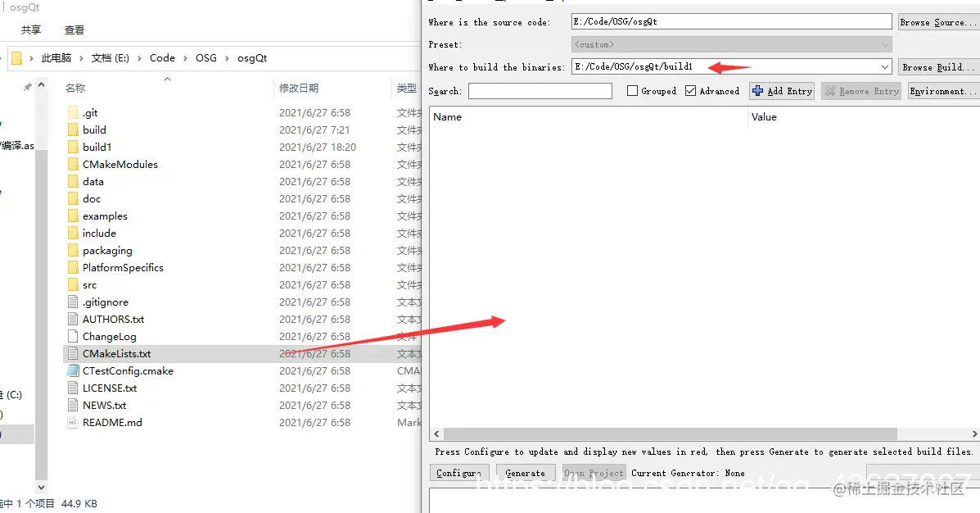This screenshot has height=513, width=980.
Task: Click the AUTHORS.txt file icon
Action: point(73,319)
